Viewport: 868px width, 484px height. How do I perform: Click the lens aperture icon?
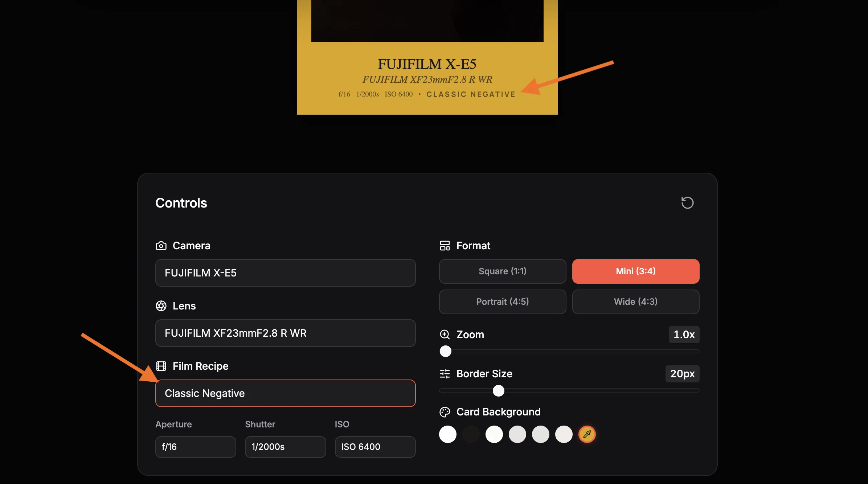tap(161, 306)
